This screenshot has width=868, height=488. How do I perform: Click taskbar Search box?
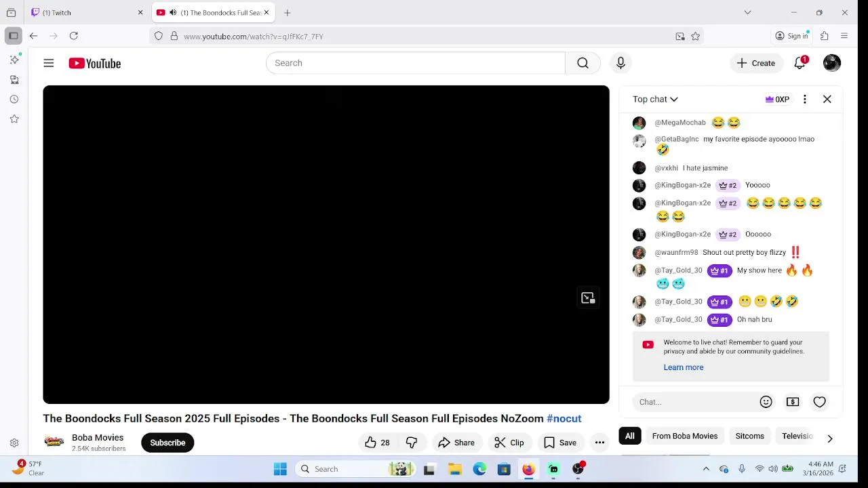click(x=355, y=469)
